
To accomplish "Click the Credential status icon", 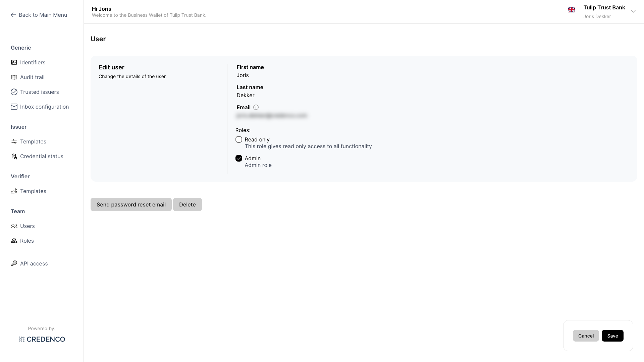I will [x=14, y=156].
